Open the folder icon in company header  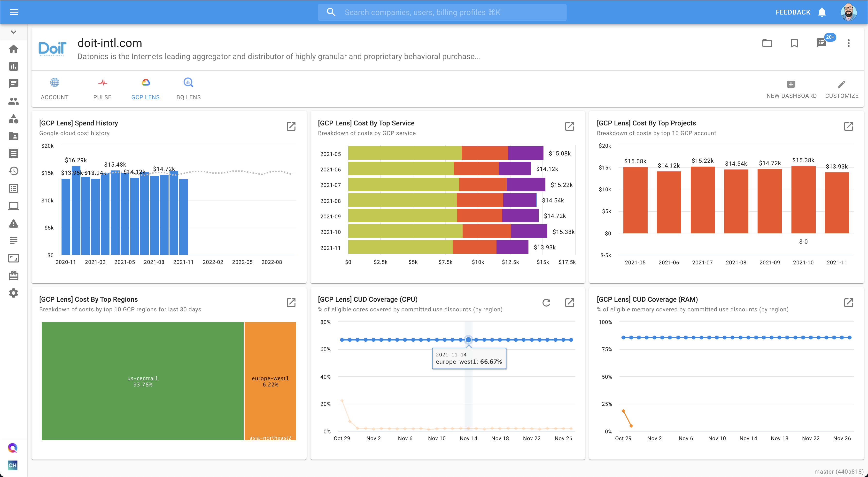tap(767, 43)
